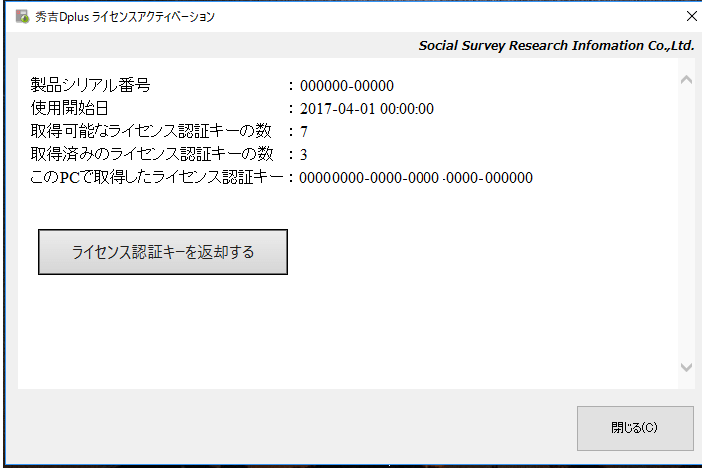Click the 使用開始日 label
Viewport: 702px width, 468px height.
pos(69,108)
